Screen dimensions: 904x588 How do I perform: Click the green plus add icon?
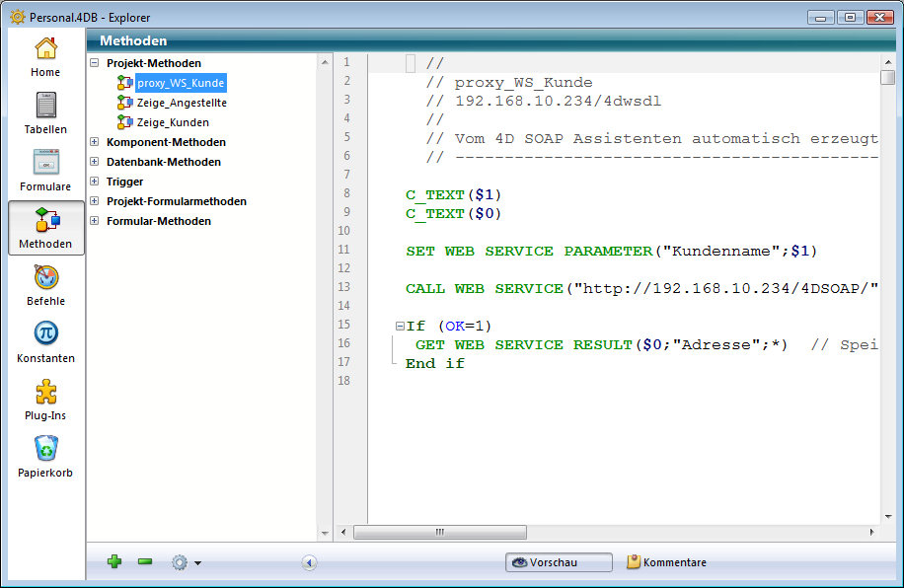tap(114, 562)
